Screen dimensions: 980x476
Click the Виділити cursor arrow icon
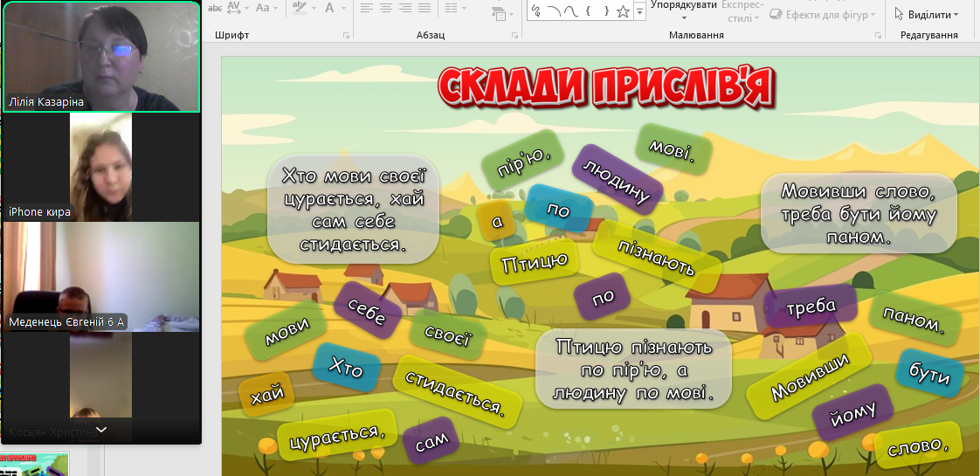pyautogui.click(x=899, y=14)
